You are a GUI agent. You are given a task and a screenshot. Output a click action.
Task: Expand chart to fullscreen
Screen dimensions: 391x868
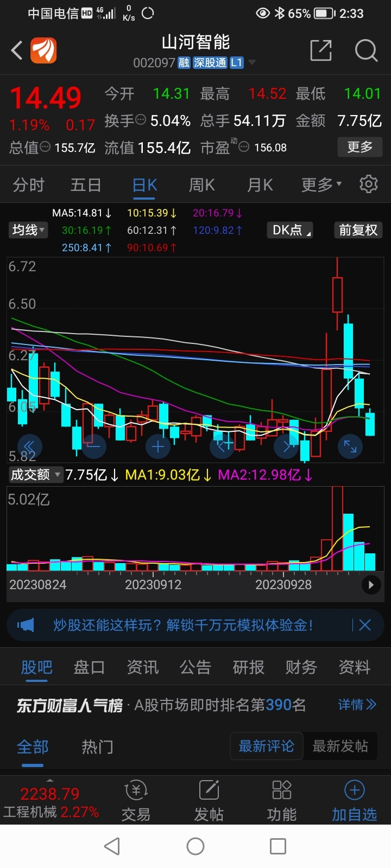tap(350, 446)
